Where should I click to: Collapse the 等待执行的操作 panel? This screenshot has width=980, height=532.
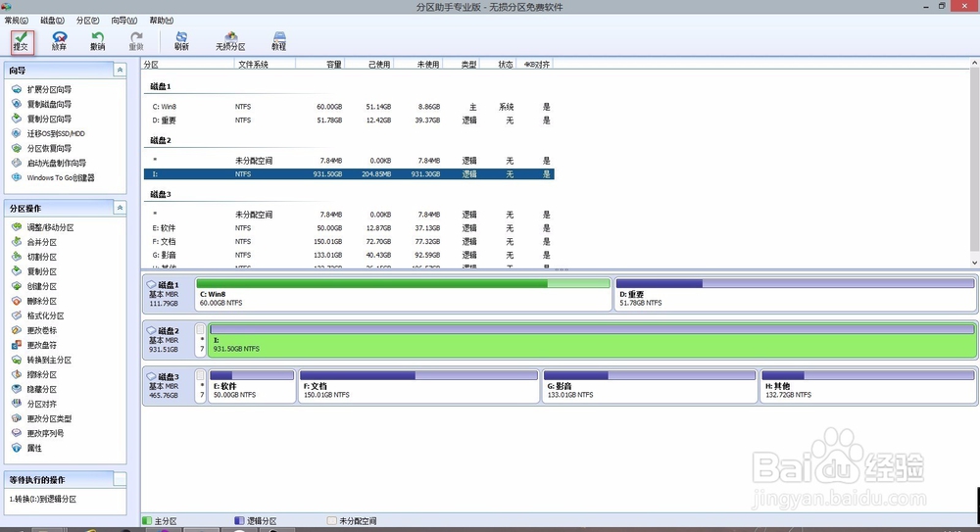(120, 479)
